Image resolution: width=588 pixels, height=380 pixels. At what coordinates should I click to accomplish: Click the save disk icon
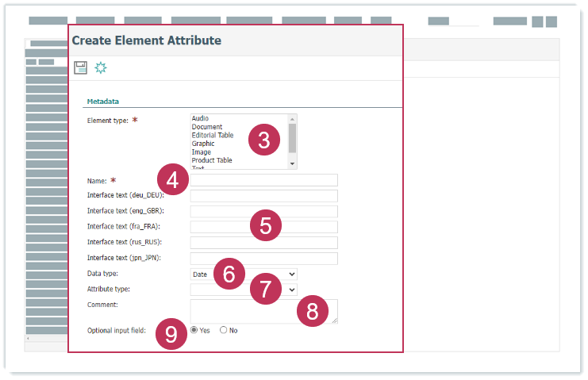pyautogui.click(x=80, y=68)
